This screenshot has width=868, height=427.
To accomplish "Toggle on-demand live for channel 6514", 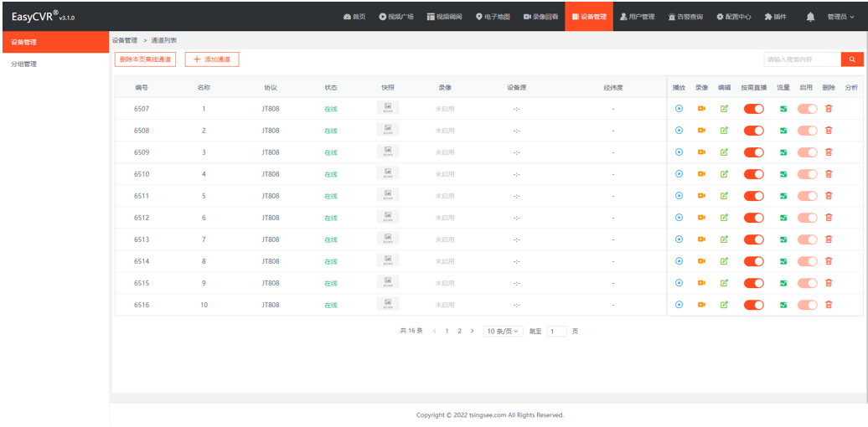I will pos(754,261).
